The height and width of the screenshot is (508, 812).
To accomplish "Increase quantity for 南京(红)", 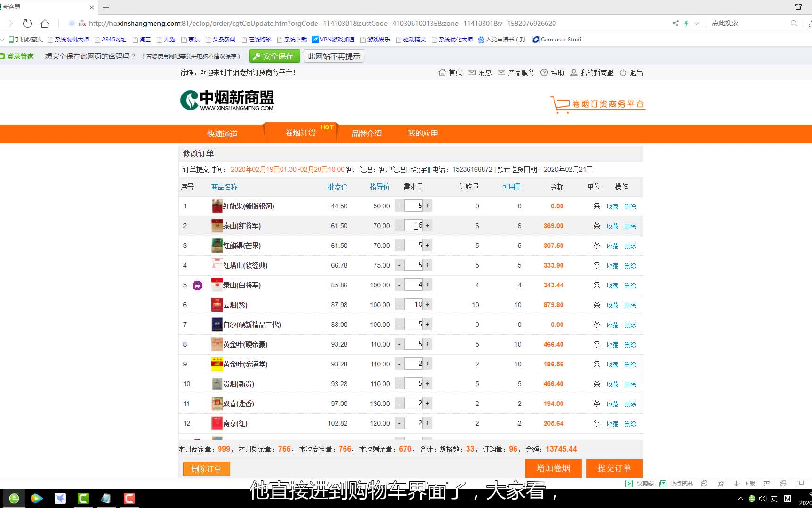I will (428, 423).
